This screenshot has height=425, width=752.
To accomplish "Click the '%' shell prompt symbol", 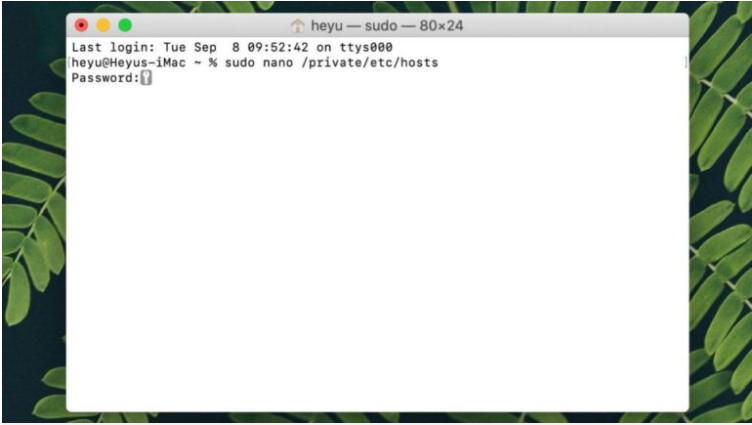I will click(x=212, y=63).
